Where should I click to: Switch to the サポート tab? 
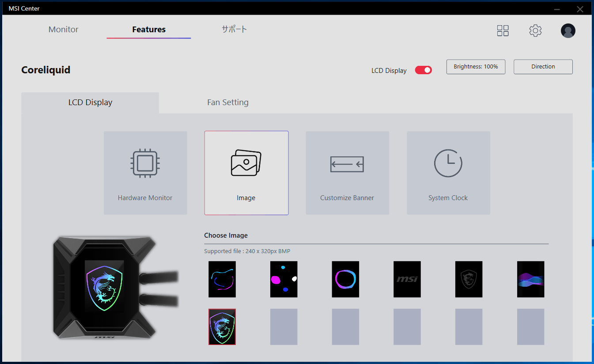click(x=234, y=30)
